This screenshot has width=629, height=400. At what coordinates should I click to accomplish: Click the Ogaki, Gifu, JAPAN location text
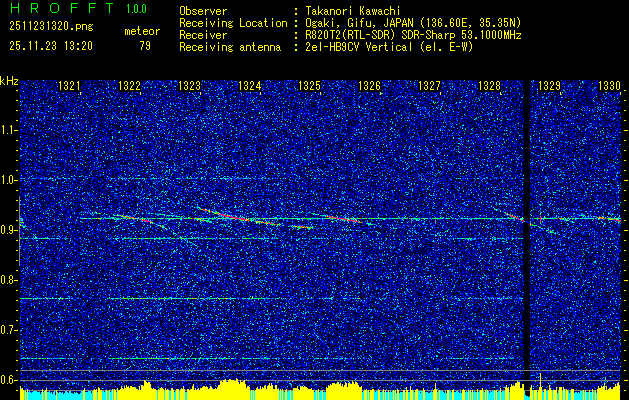(x=411, y=23)
